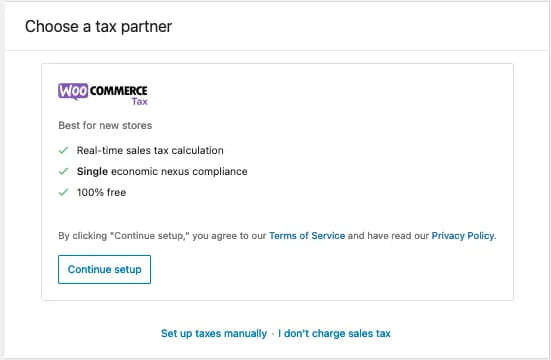Open the Terms of Service link
551x360 pixels.
[307, 236]
